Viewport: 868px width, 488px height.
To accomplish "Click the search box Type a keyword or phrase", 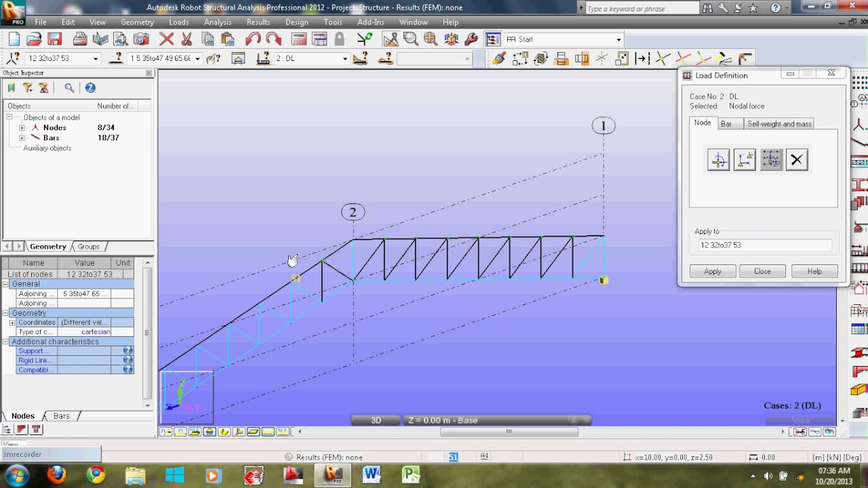I will pos(642,9).
